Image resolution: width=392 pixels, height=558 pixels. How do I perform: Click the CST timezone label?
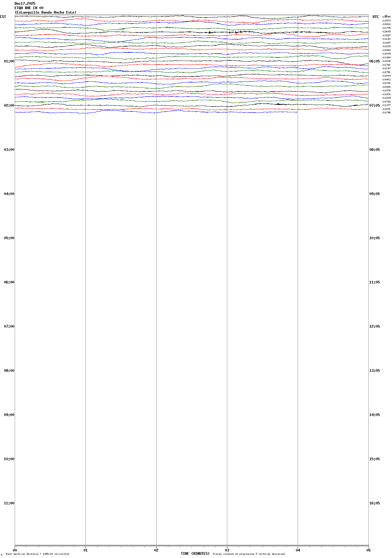tap(3, 17)
